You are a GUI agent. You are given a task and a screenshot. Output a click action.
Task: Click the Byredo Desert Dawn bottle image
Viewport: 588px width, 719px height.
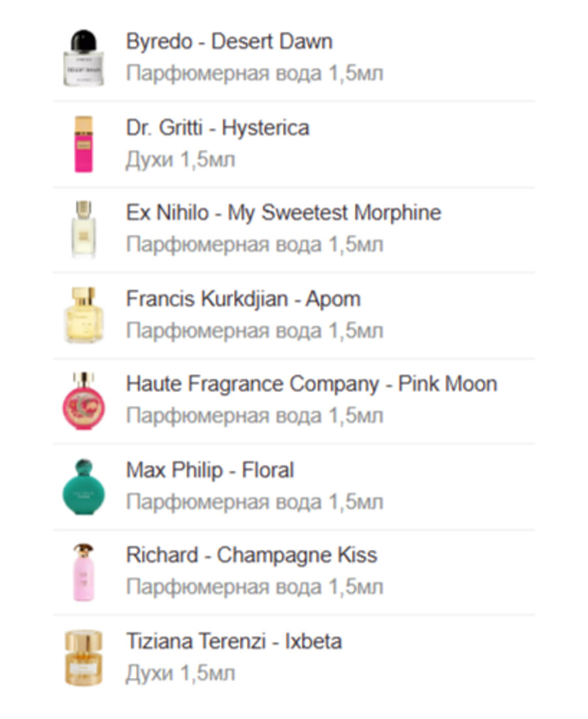pos(83,58)
